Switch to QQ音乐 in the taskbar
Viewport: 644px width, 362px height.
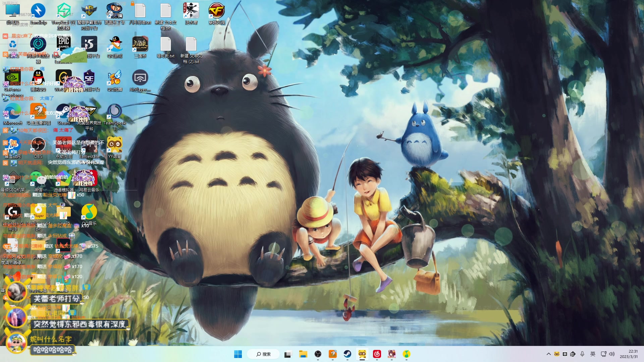pyautogui.click(x=407, y=354)
